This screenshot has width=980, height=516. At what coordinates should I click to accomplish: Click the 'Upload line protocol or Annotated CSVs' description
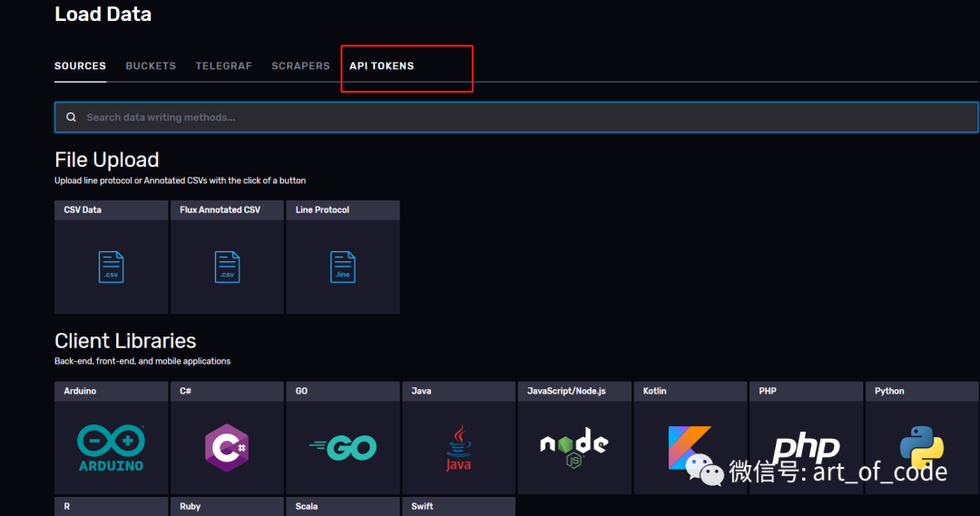180,180
